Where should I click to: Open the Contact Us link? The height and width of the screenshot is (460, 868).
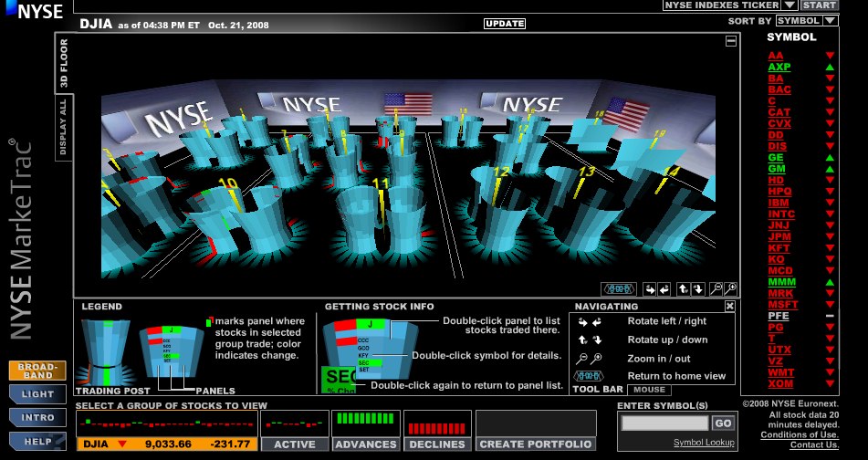pyautogui.click(x=814, y=445)
